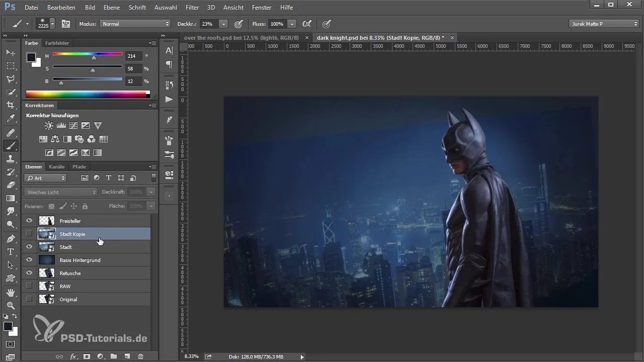Select the Type tool in toolbar
This screenshot has width=644, height=362.
10,251
